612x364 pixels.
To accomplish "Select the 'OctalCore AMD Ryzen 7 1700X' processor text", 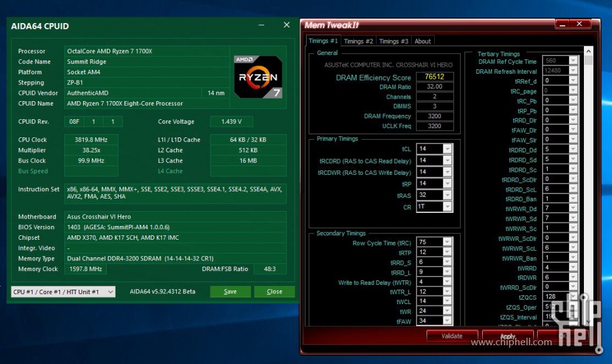I will 109,51.
